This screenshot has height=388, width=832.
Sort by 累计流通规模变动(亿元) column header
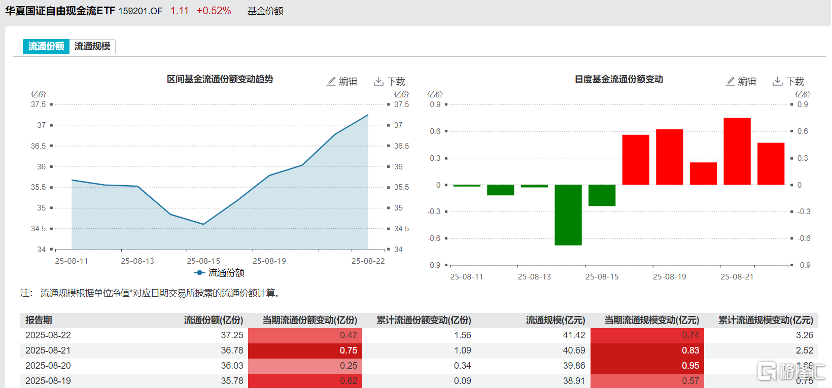pyautogui.click(x=766, y=320)
